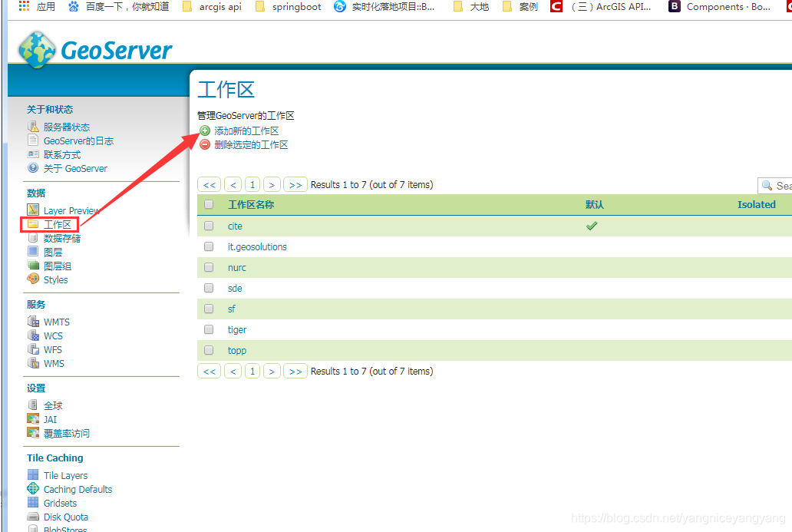This screenshot has width=792, height=532.
Task: Click the WCS service icon
Action: pos(33,335)
